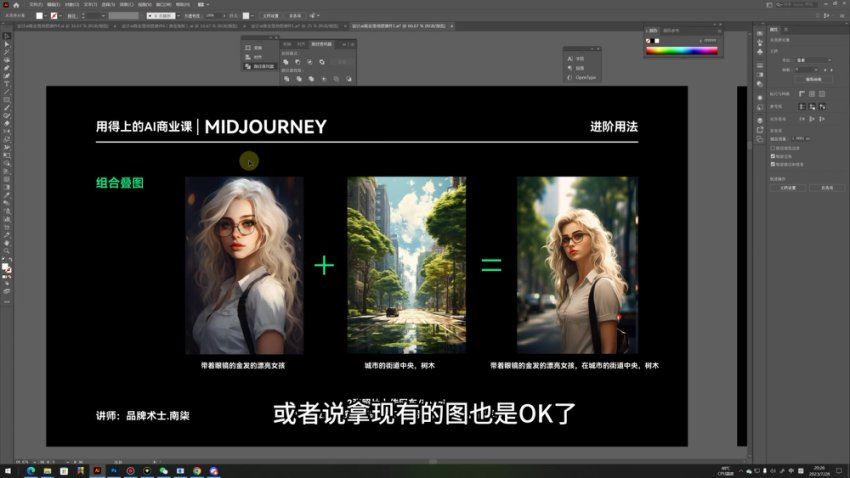Go to the Illustrator Home screen icon
The width and height of the screenshot is (850, 478).
[16, 4]
